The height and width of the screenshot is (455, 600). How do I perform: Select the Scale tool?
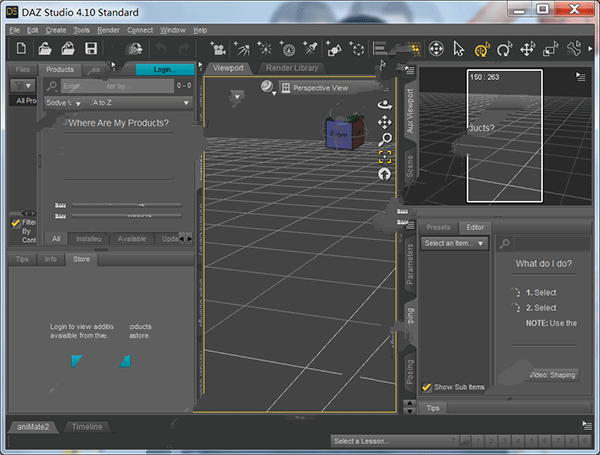pos(550,49)
